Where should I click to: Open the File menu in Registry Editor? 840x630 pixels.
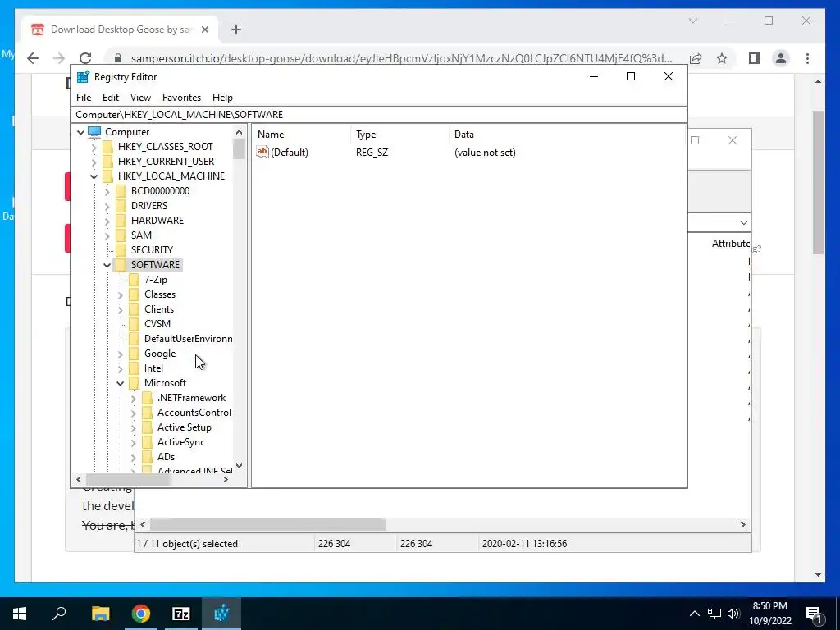(x=84, y=98)
